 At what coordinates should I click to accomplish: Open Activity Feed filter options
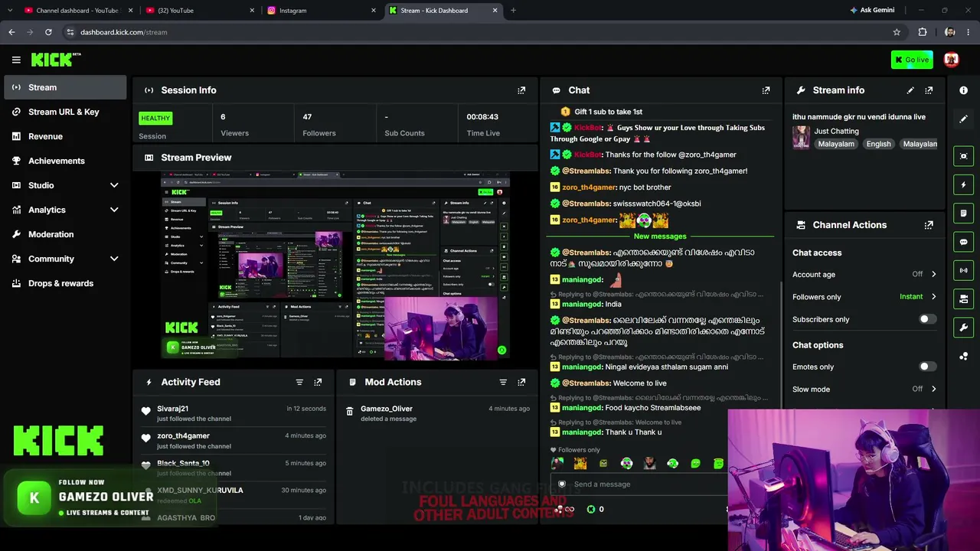[x=299, y=382]
